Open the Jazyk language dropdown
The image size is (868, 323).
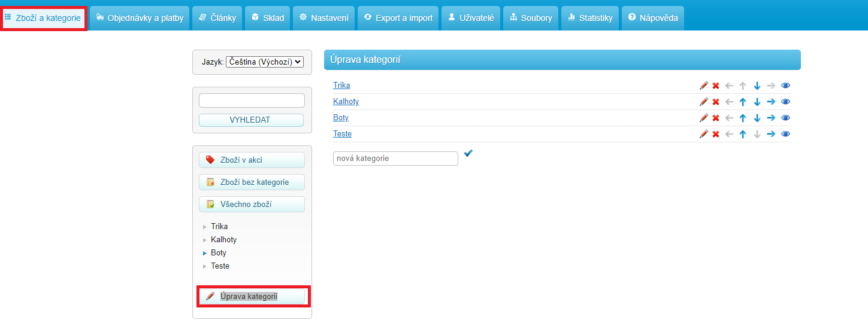pos(265,62)
